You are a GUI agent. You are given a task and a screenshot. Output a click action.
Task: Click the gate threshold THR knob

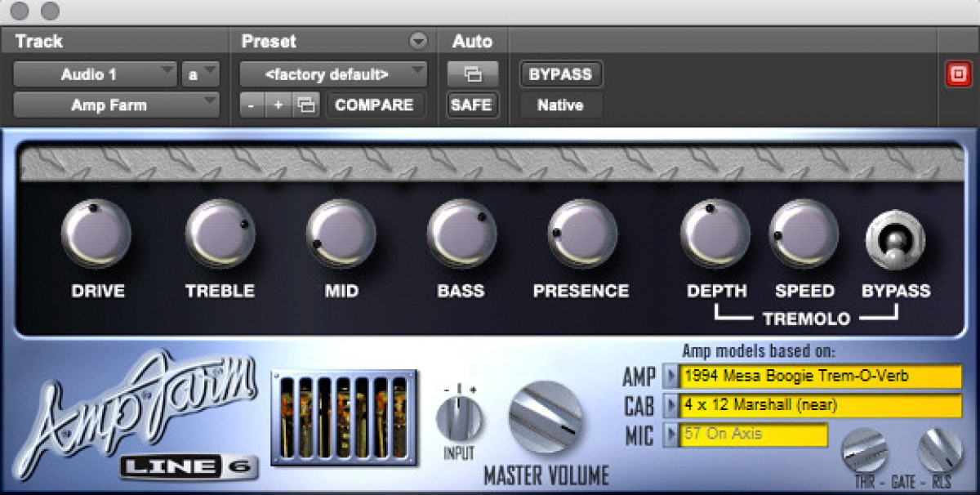tap(864, 451)
